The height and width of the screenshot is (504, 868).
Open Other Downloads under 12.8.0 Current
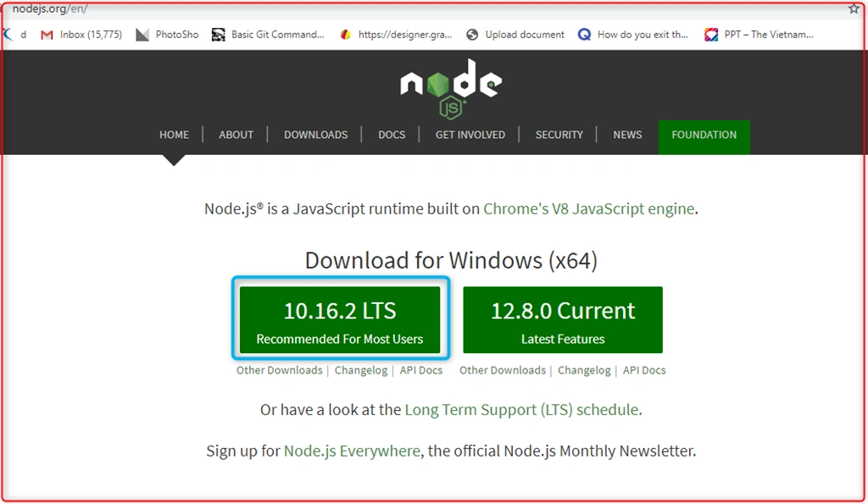[503, 370]
